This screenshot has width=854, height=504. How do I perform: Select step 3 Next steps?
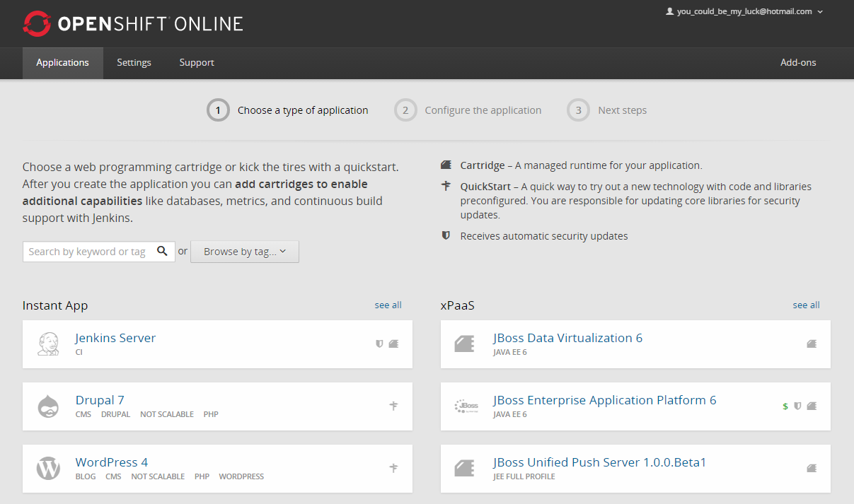click(x=607, y=110)
